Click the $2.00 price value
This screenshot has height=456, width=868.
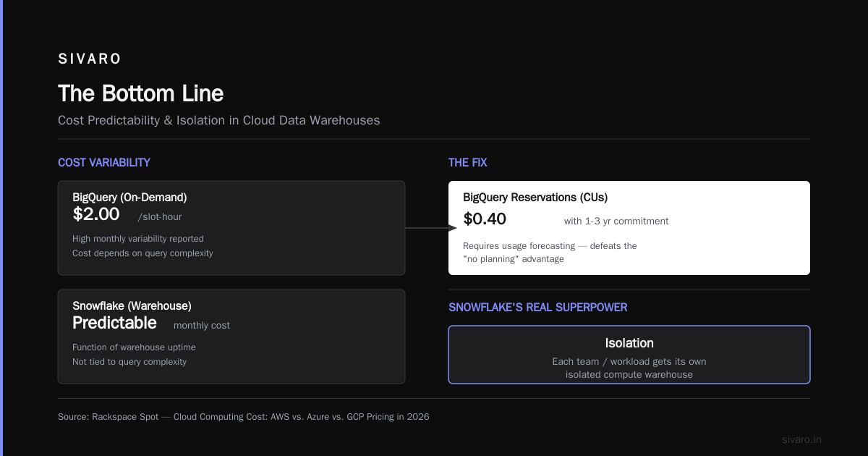(x=96, y=214)
